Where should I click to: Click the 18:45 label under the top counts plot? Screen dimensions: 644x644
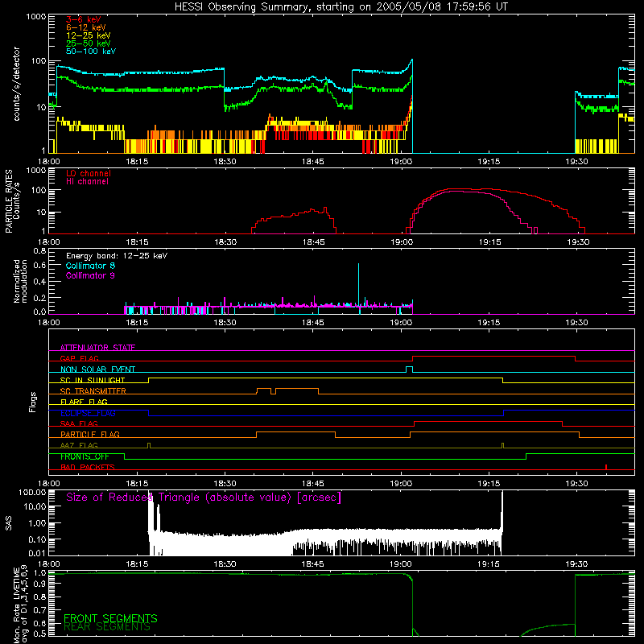313,162
